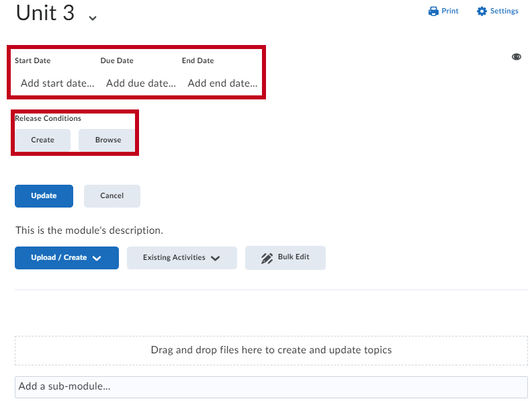Click the Release Conditions label

coord(48,118)
